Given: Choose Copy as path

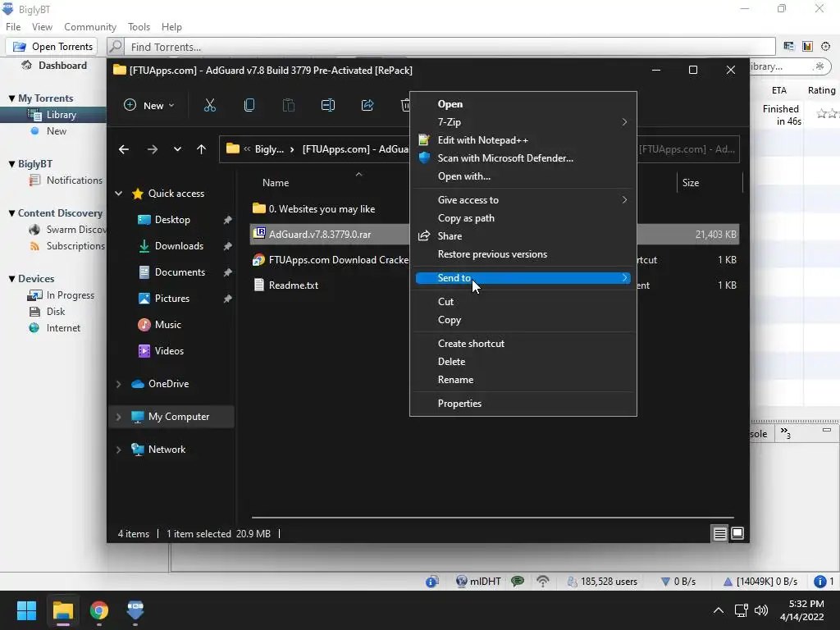Looking at the screenshot, I should (x=523, y=218).
